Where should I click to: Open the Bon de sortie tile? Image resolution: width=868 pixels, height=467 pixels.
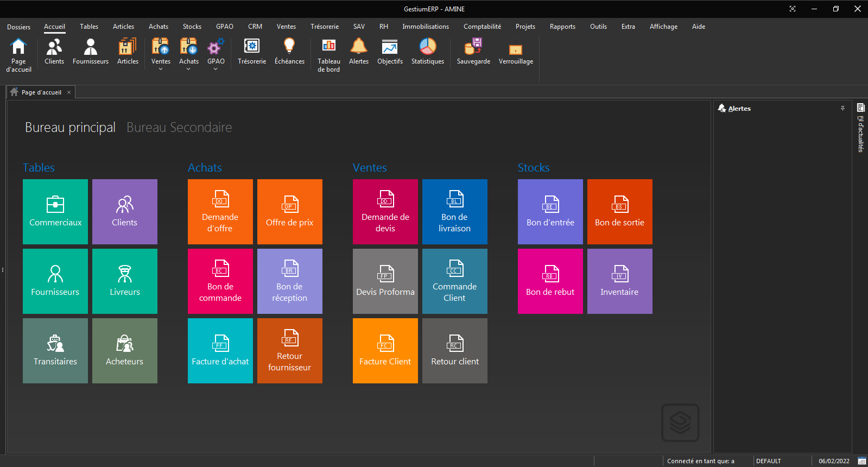620,212
